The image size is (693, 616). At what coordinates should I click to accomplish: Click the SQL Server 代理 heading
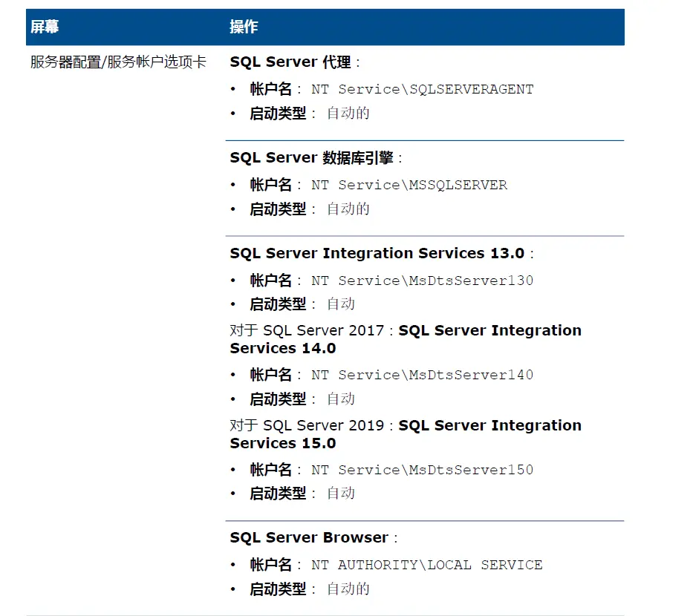pos(291,62)
